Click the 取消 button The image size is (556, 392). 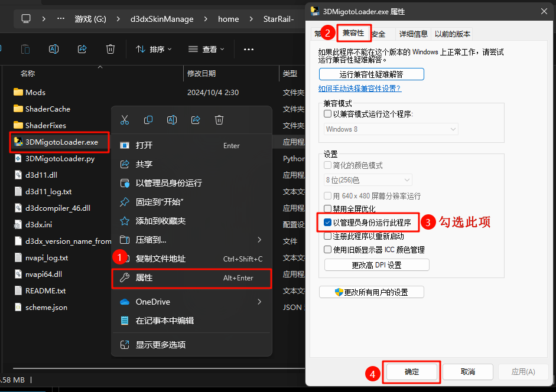click(x=468, y=372)
